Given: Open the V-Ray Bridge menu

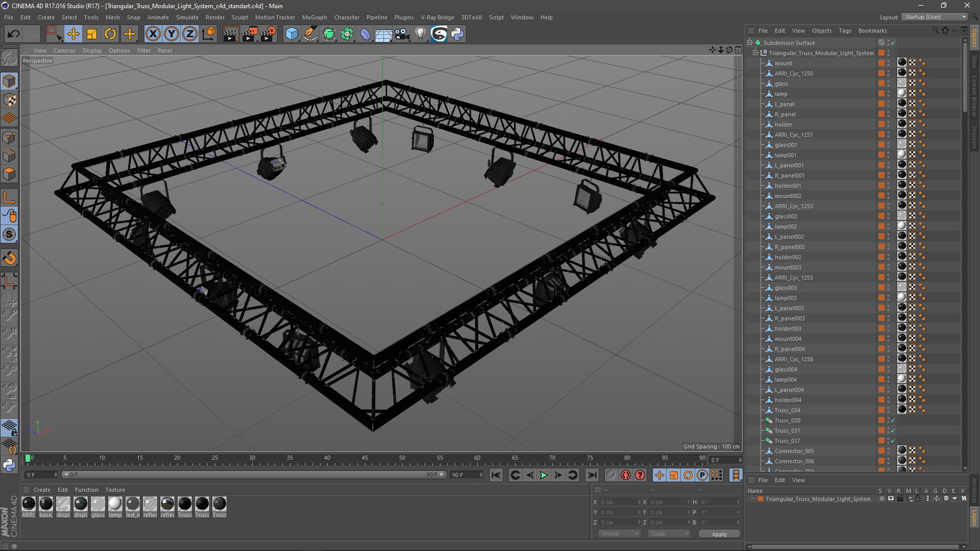Looking at the screenshot, I should click(x=437, y=17).
